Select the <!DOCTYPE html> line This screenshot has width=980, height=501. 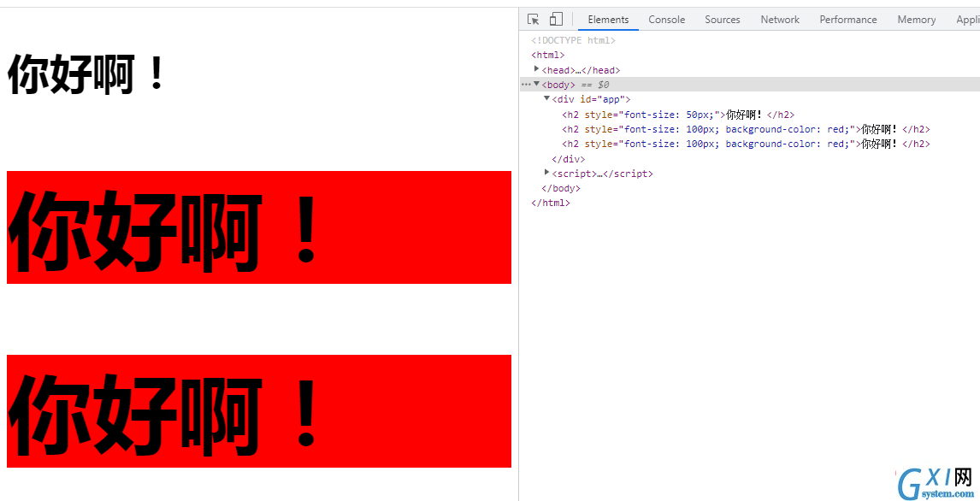coord(573,40)
